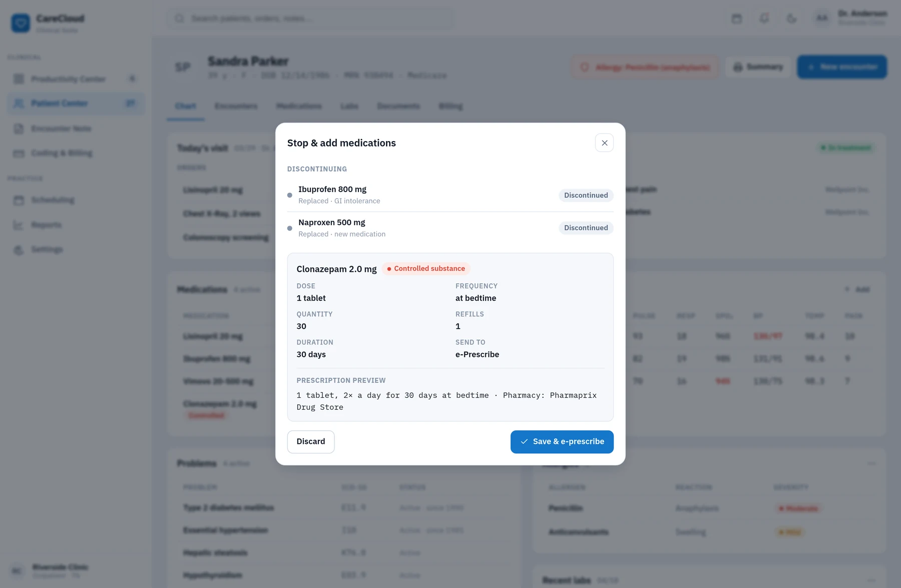Screen dimensions: 901x588
Task: Close the Stop & add medications dialog
Action: 604,143
